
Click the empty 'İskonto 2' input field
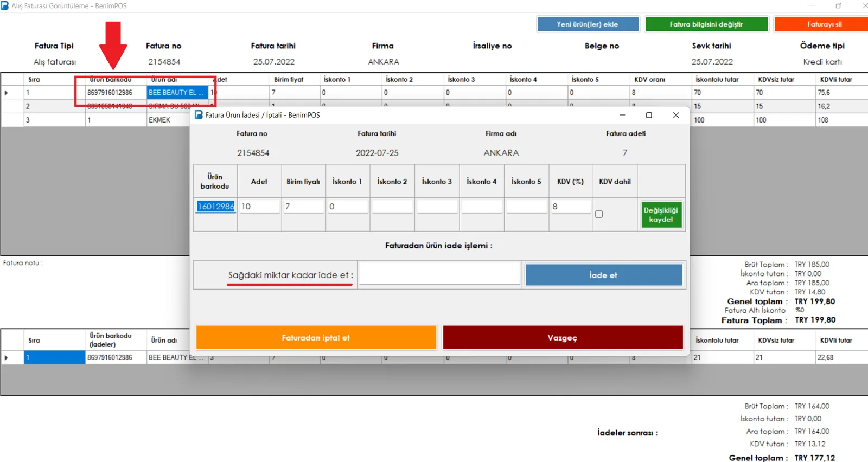393,207
